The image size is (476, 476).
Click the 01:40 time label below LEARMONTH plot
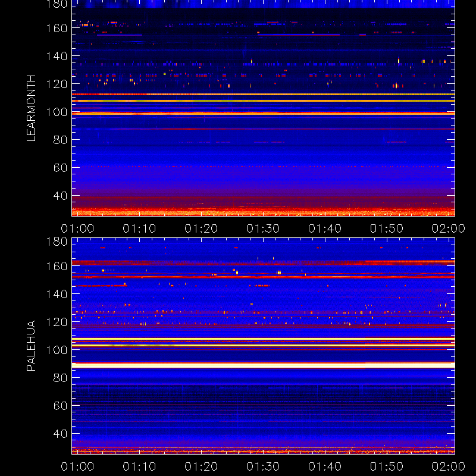325,228
